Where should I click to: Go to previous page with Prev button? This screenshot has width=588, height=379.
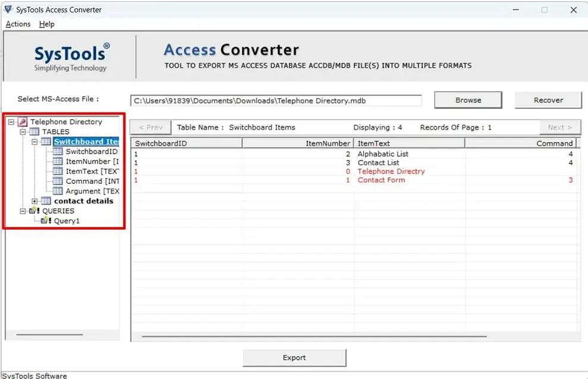pyautogui.click(x=151, y=127)
